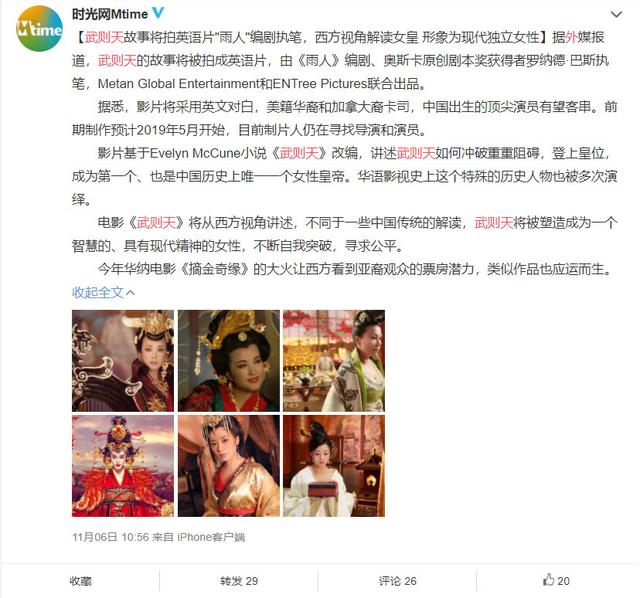Viewport: 640px width, 598px height.
Task: Open fourth thumbnail with red phoenix costume
Action: (123, 466)
